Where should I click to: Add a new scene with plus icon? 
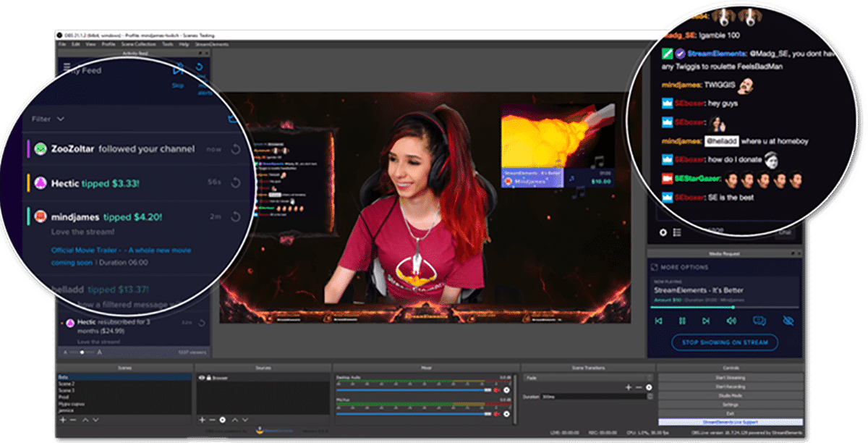click(x=63, y=420)
